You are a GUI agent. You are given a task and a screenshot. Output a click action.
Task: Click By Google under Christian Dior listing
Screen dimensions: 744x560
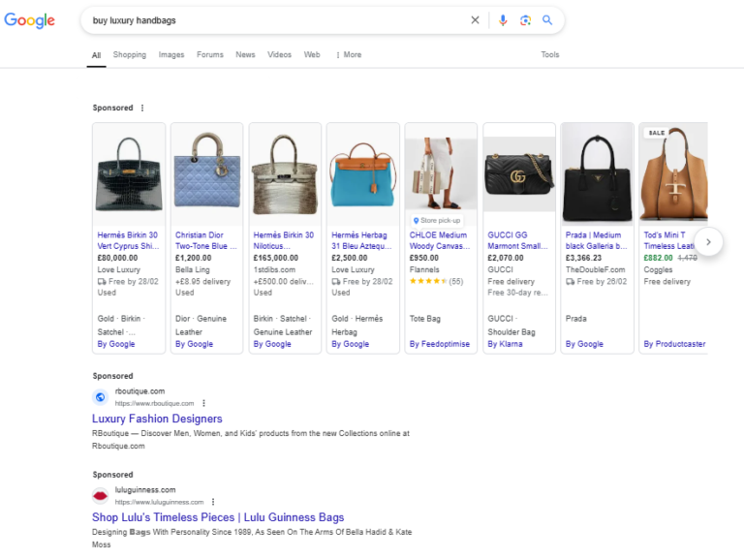[x=194, y=344]
